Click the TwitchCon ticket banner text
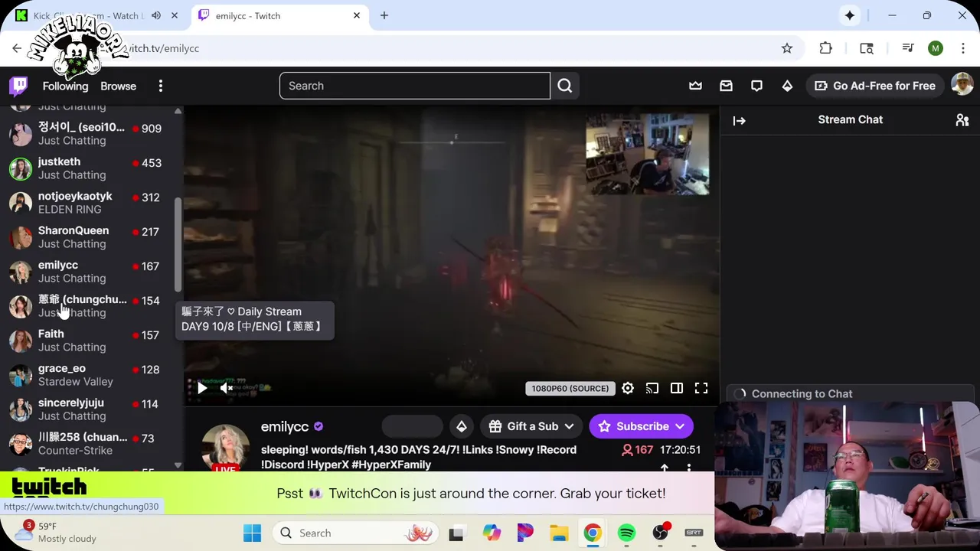Viewport: 980px width, 551px height. coord(471,494)
